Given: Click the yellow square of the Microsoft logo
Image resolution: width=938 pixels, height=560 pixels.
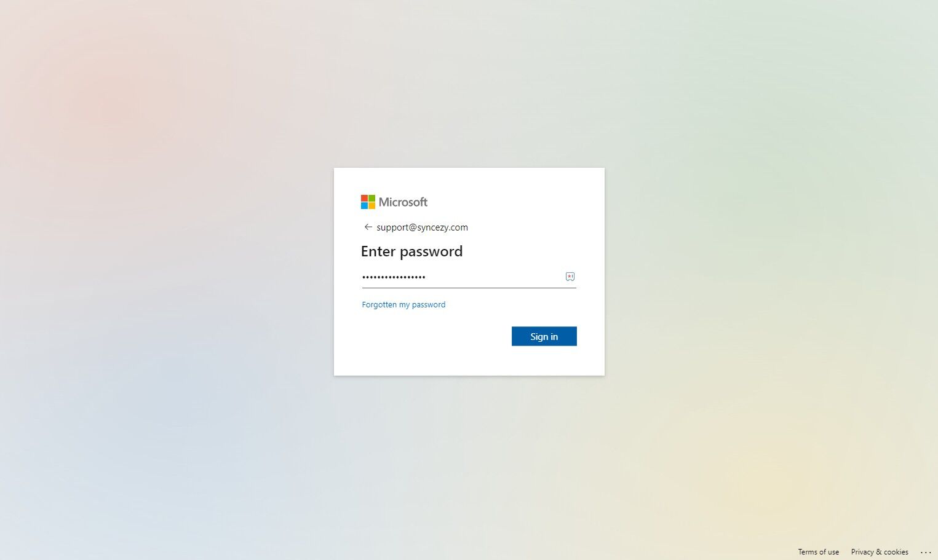Looking at the screenshot, I should click(372, 205).
